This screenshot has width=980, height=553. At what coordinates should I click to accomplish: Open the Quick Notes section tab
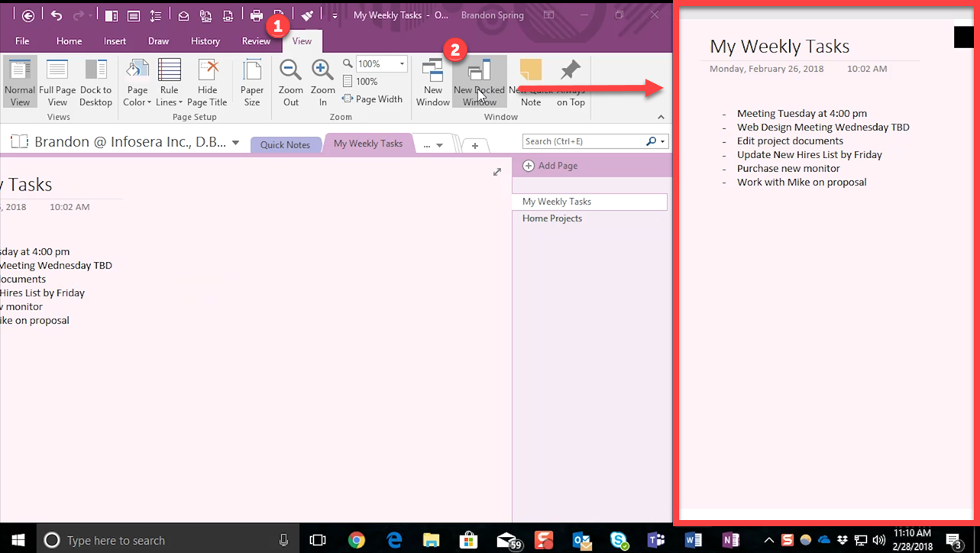(x=285, y=144)
